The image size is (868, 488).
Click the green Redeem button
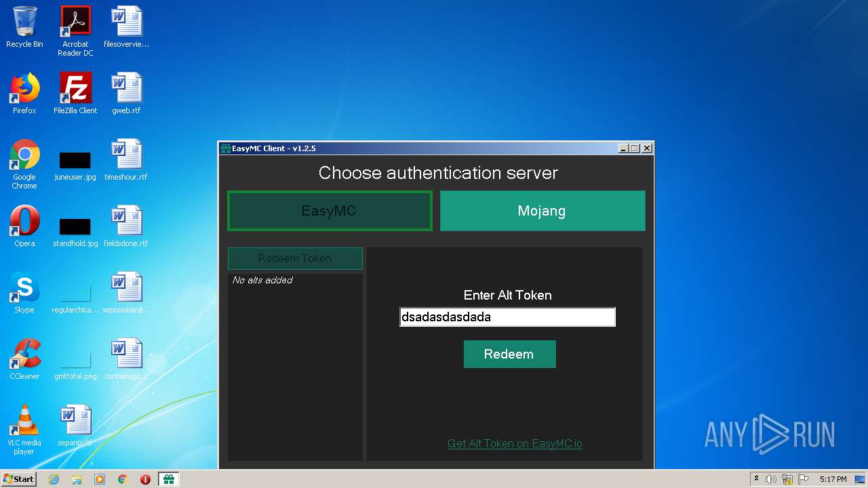tap(509, 354)
